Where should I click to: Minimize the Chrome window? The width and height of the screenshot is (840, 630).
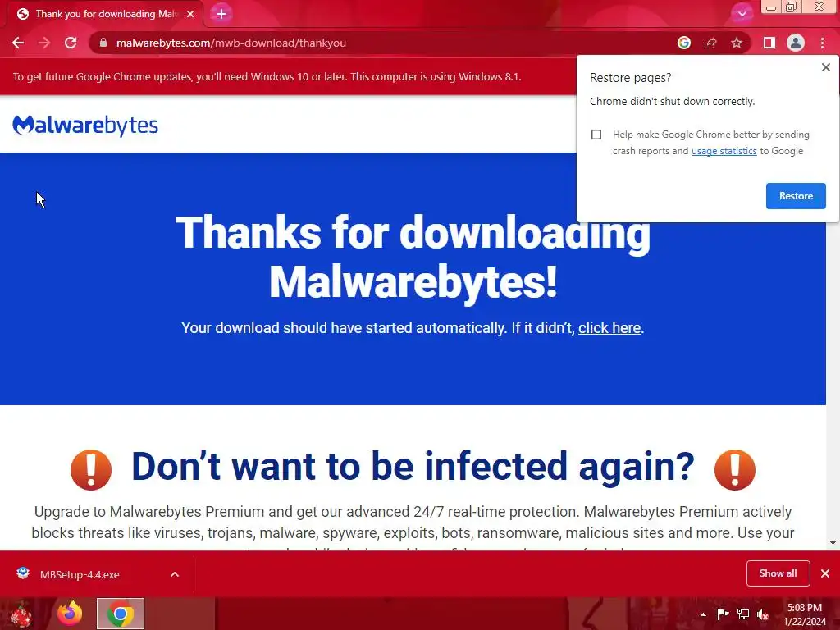point(771,7)
